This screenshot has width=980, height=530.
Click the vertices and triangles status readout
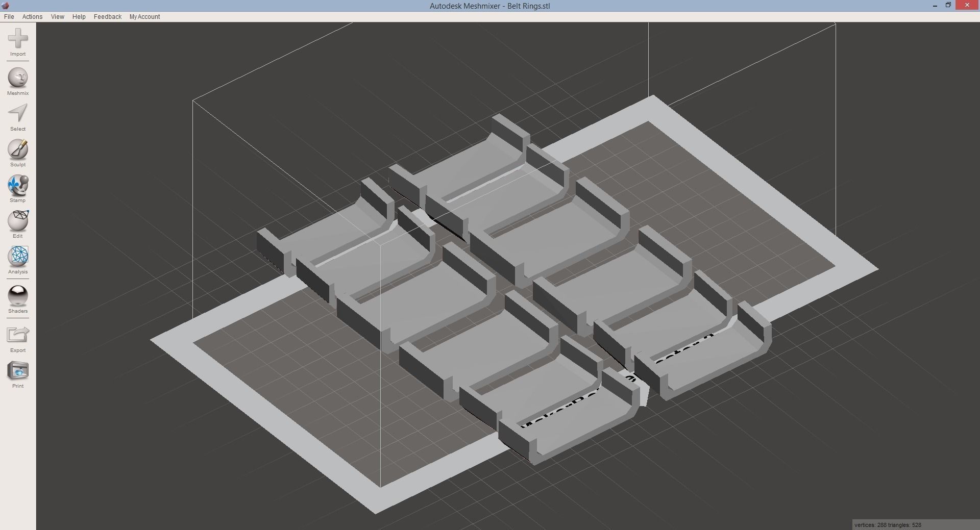pyautogui.click(x=888, y=525)
